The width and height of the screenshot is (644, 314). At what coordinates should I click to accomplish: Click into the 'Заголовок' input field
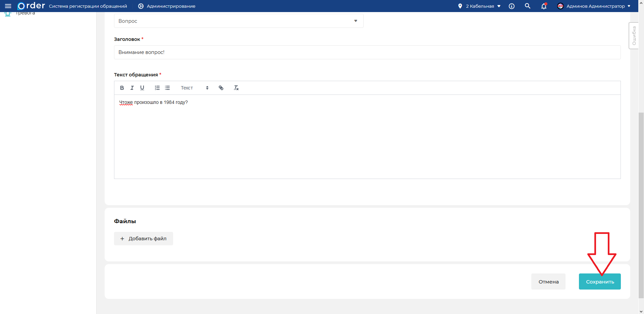point(367,52)
